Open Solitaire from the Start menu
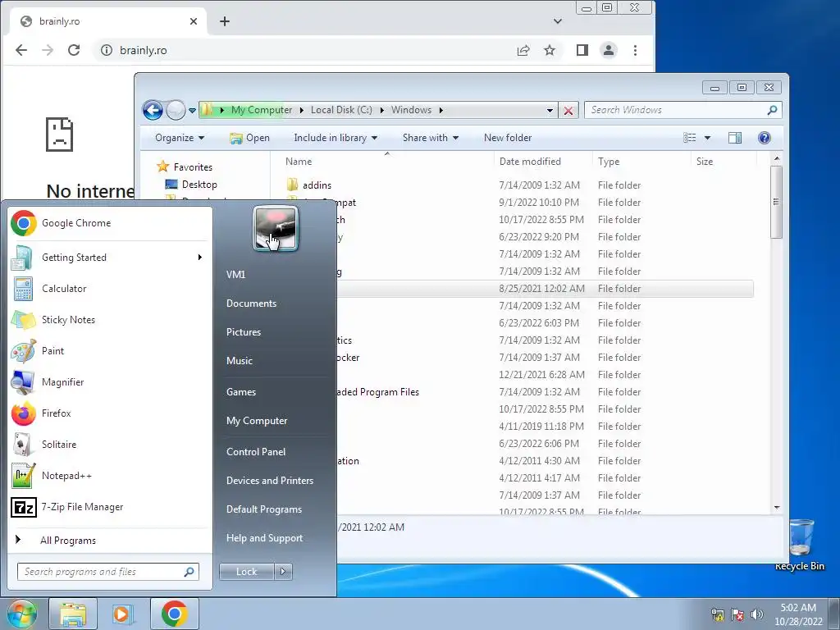This screenshot has width=840, height=630. 109,444
